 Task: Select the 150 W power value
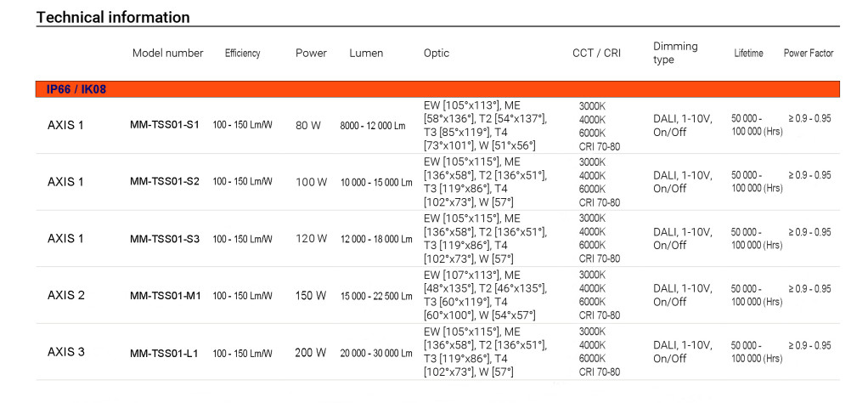pyautogui.click(x=311, y=296)
